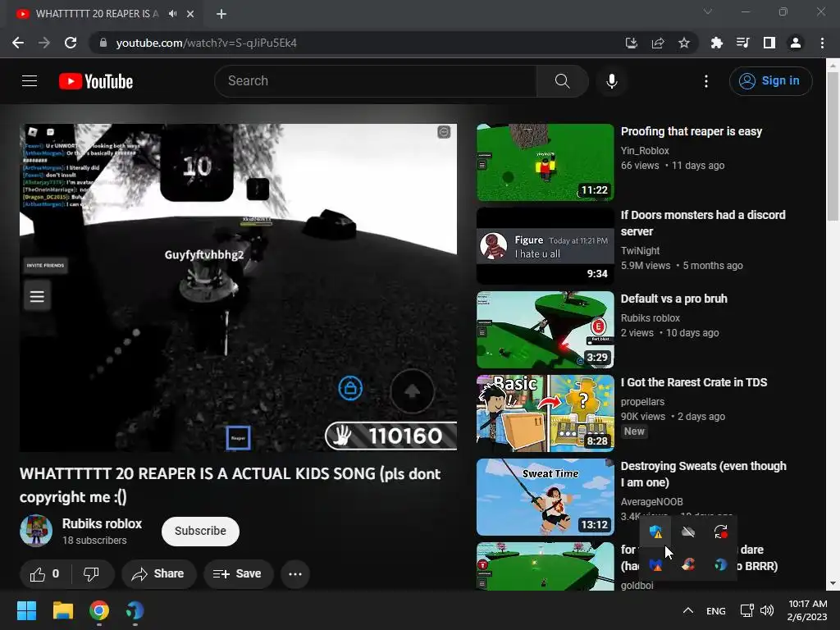This screenshot has width=840, height=630.
Task: Open Default vs a pro bruh thumbnail
Action: pos(545,330)
